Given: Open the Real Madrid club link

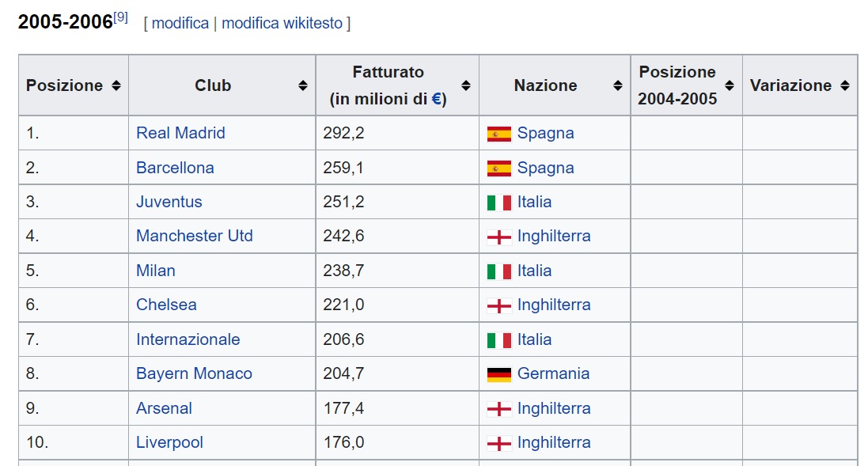Looking at the screenshot, I should click(x=180, y=133).
